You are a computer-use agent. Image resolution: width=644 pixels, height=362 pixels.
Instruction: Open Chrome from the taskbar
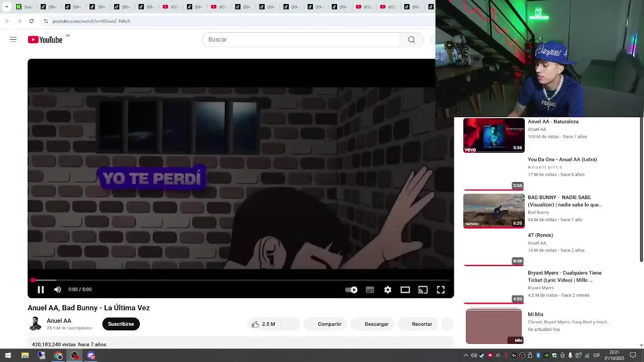(x=58, y=355)
